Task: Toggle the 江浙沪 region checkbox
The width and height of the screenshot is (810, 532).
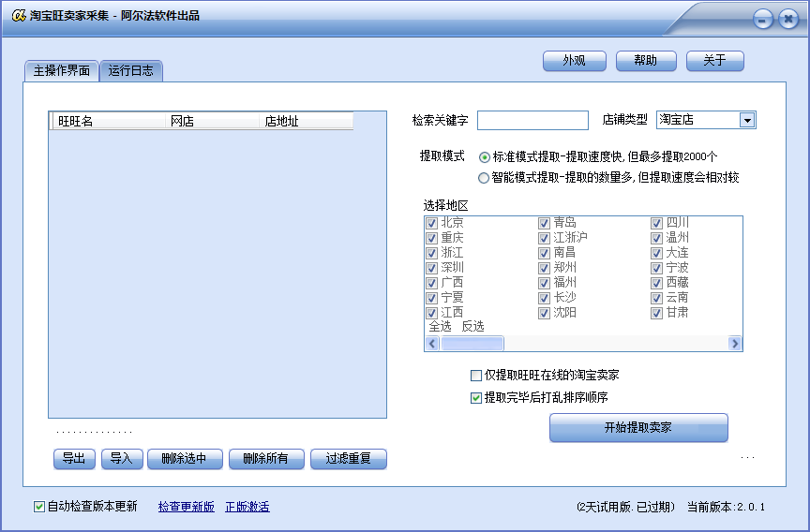Action: click(544, 239)
